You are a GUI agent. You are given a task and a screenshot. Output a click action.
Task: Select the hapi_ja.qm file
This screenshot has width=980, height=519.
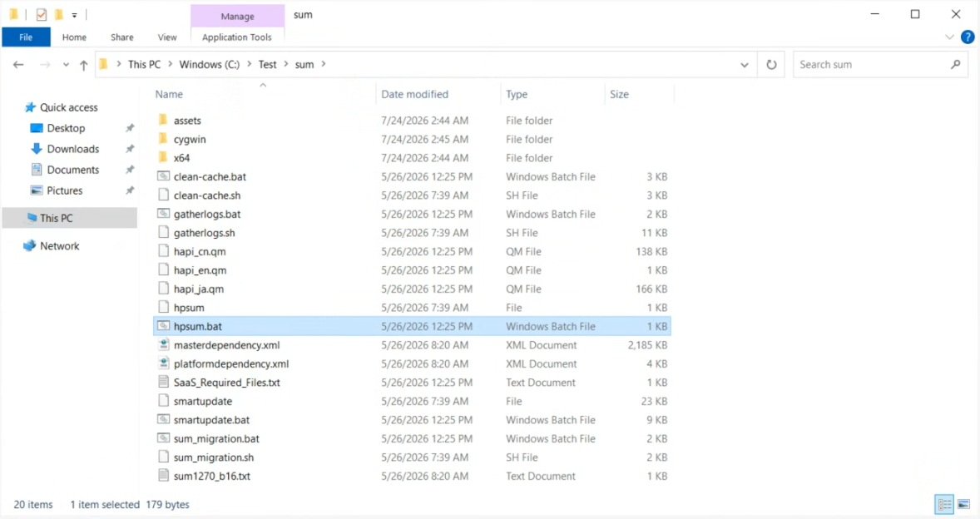(x=412, y=289)
